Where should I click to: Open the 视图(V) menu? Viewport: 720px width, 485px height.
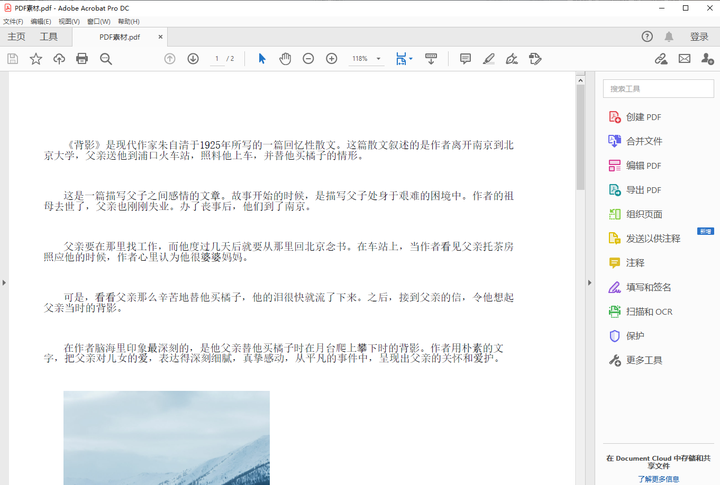69,22
